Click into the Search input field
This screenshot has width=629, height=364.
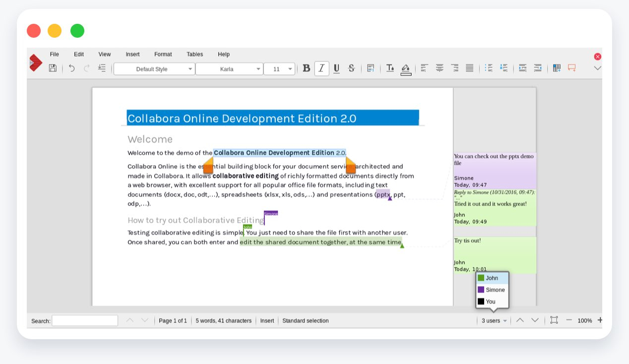coord(85,321)
